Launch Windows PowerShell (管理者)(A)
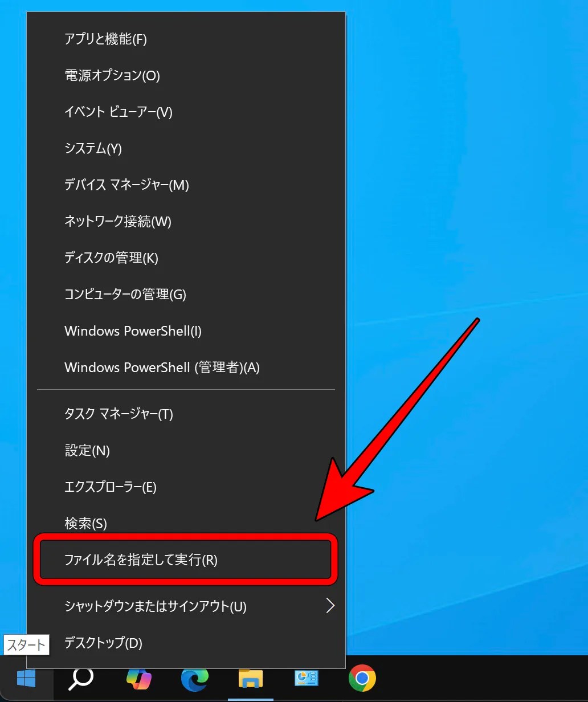588x702 pixels. pyautogui.click(x=186, y=368)
